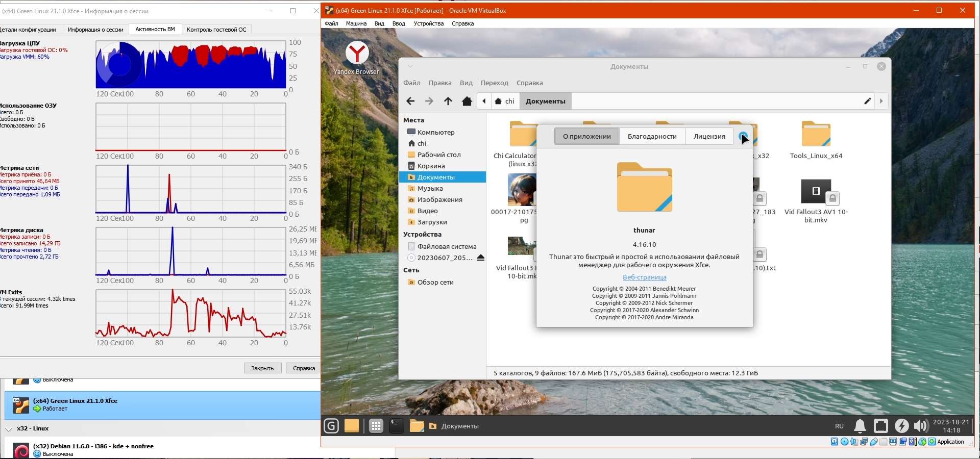Go back using Thunar's back arrow
The width and height of the screenshot is (980, 459).
coord(410,101)
